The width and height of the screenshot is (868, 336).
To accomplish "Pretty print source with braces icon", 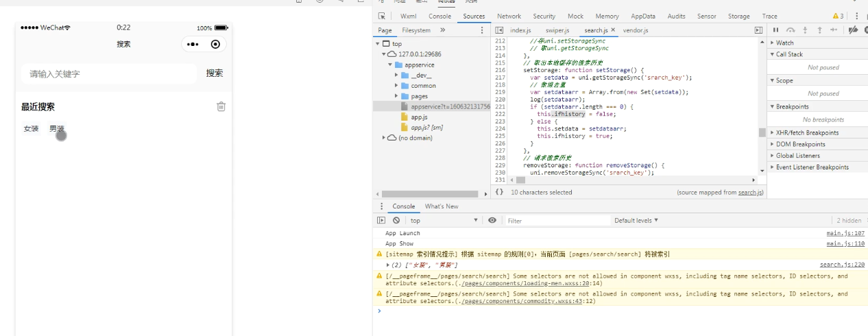I will [500, 192].
